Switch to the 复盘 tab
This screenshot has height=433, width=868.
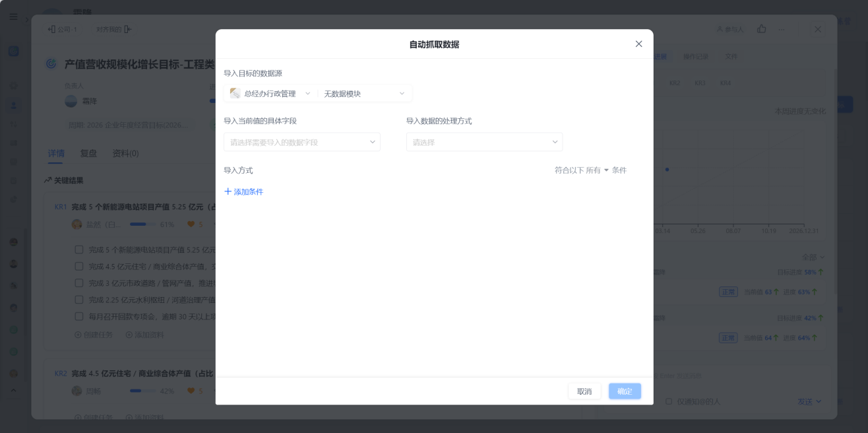tap(88, 153)
